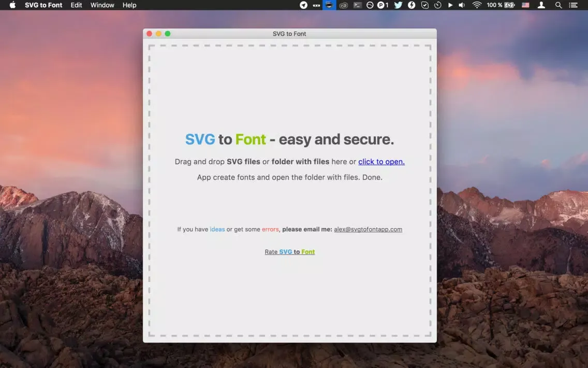Open the Help menu
588x368 pixels.
129,5
